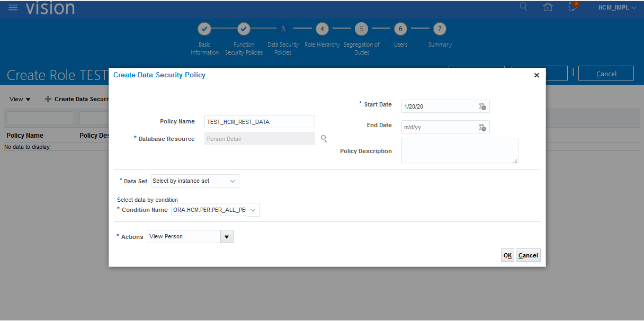The height and width of the screenshot is (321, 644).
Task: Open the View menu
Action: pyautogui.click(x=20, y=99)
